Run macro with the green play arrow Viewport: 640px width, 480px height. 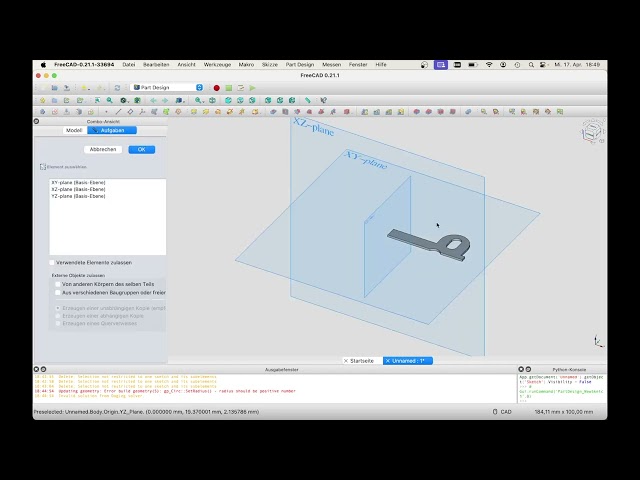pyautogui.click(x=253, y=88)
